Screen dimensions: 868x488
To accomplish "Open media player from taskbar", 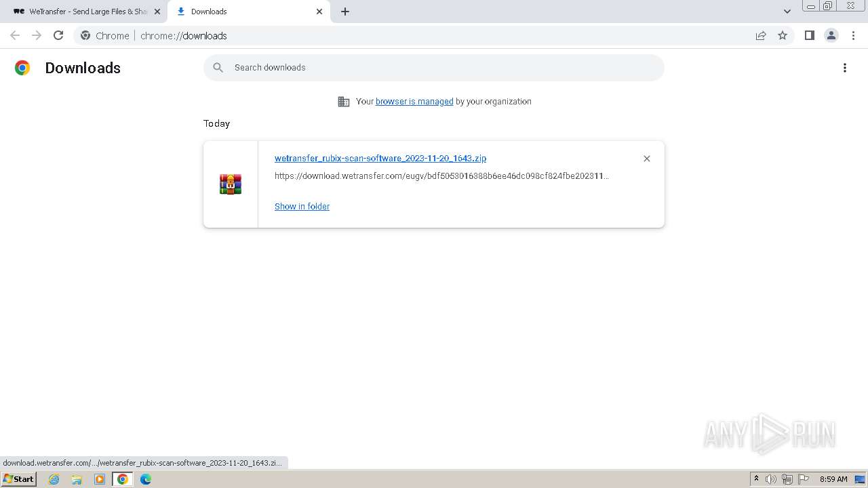I will pos(100,479).
